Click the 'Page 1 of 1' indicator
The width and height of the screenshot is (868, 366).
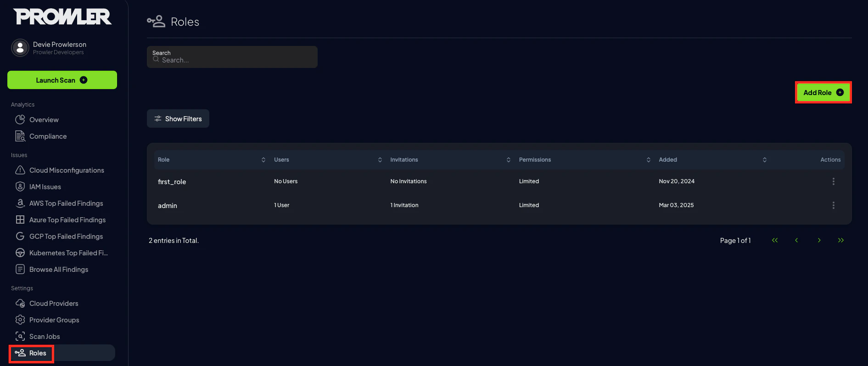click(735, 241)
